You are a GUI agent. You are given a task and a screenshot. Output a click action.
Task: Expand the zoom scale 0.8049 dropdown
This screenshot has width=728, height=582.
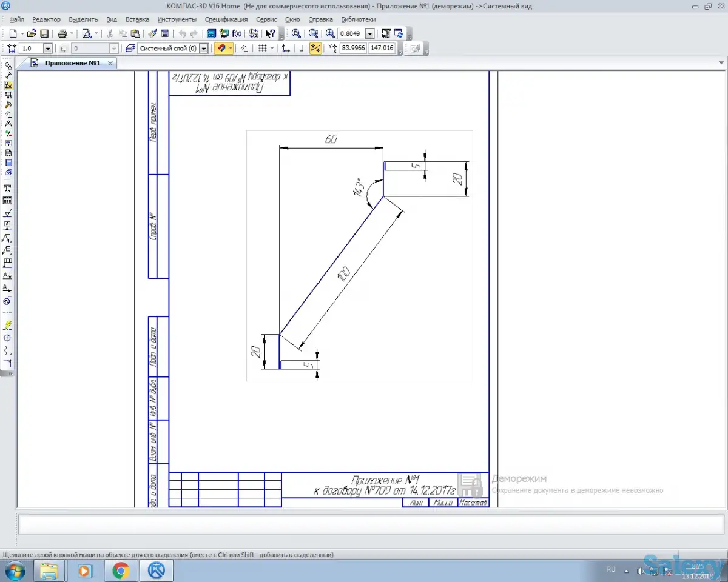tap(369, 34)
